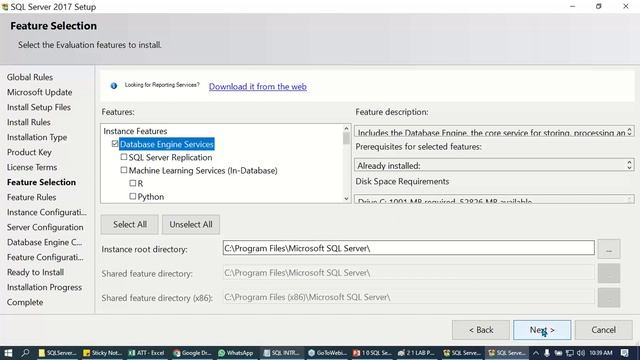Screen dimensions: 640x360
Task: Open WhatsApp from taskbar
Action: click(x=236, y=353)
